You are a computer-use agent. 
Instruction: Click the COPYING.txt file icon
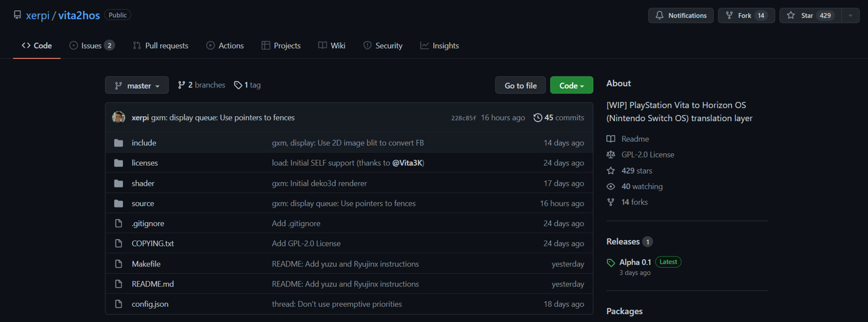[119, 244]
